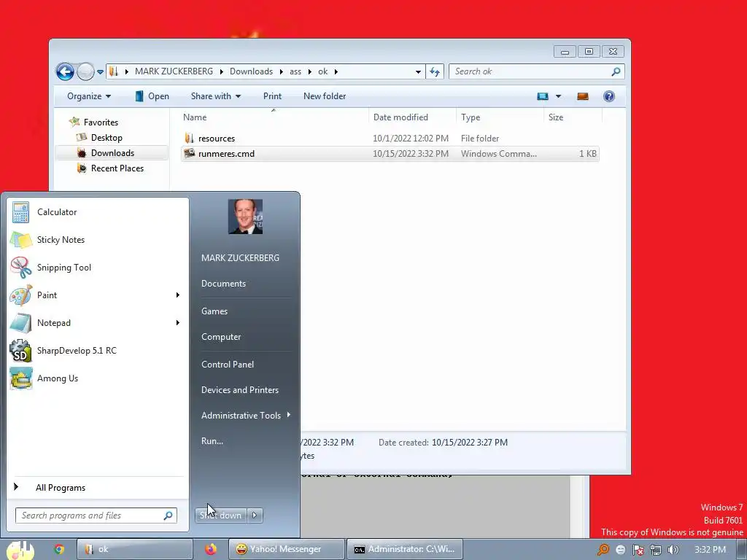
Task: Expand Administrative Tools submenu arrow
Action: tap(289, 415)
